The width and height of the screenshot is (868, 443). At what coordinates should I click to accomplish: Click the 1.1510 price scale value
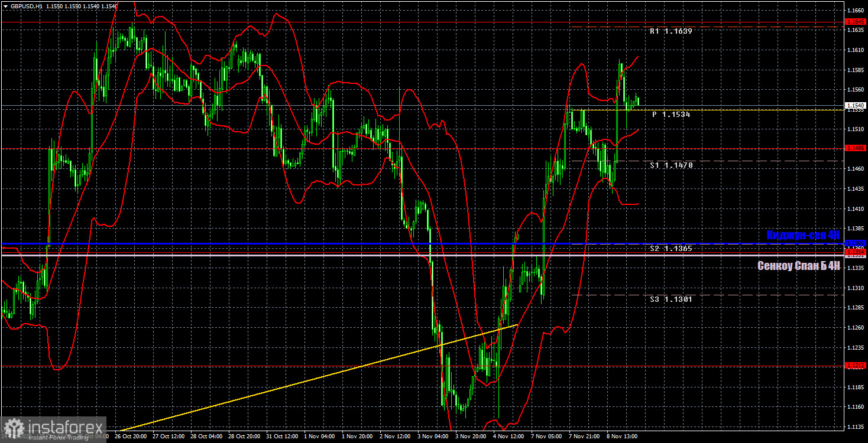(x=856, y=129)
